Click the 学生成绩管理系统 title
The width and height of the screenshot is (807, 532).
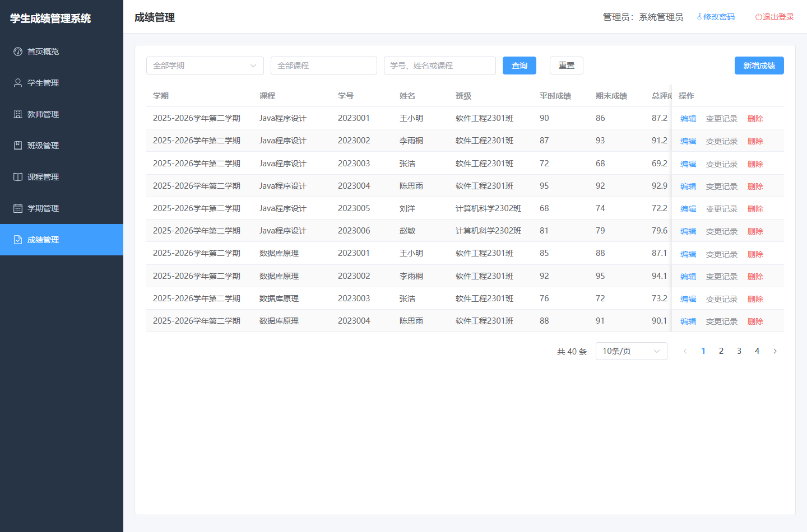[x=50, y=18]
